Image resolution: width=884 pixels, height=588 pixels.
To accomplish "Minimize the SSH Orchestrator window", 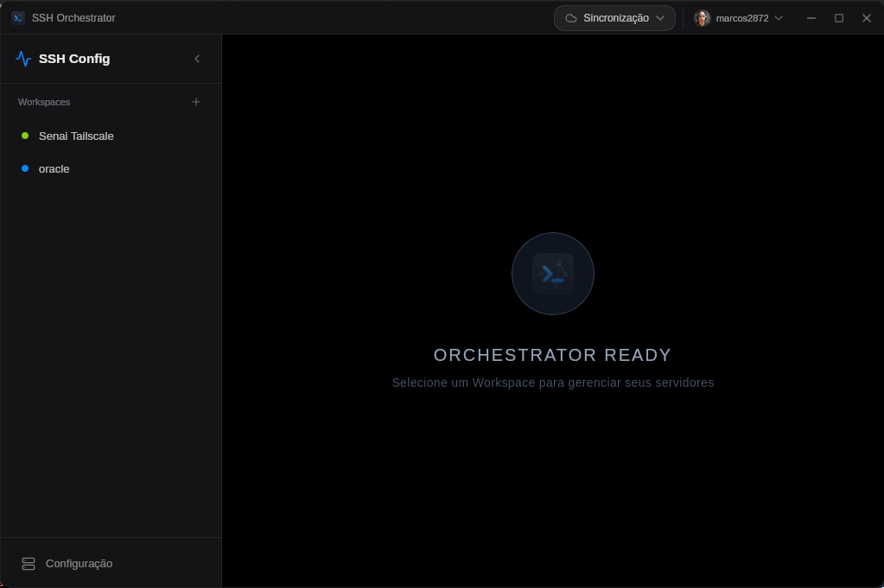I will pyautogui.click(x=811, y=18).
